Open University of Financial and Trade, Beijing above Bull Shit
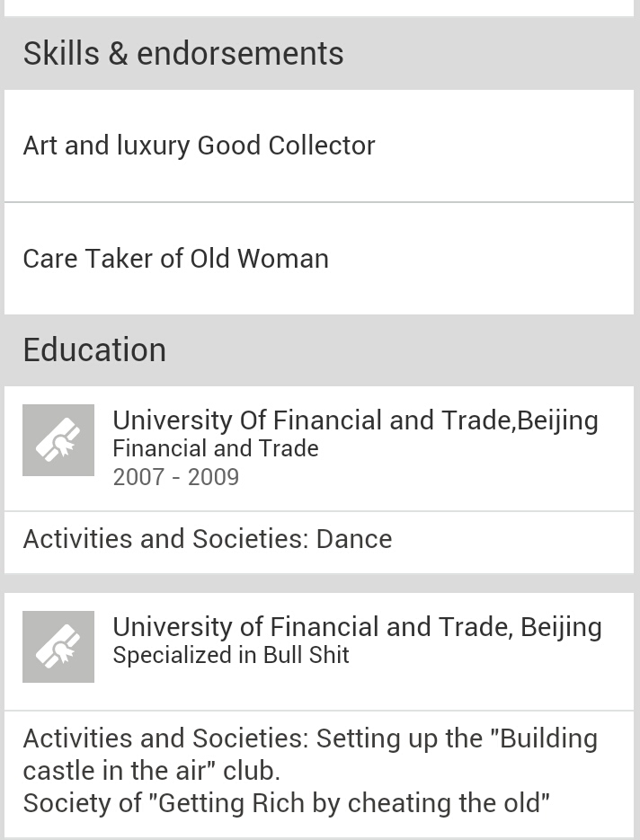The height and width of the screenshot is (840, 640). (357, 627)
